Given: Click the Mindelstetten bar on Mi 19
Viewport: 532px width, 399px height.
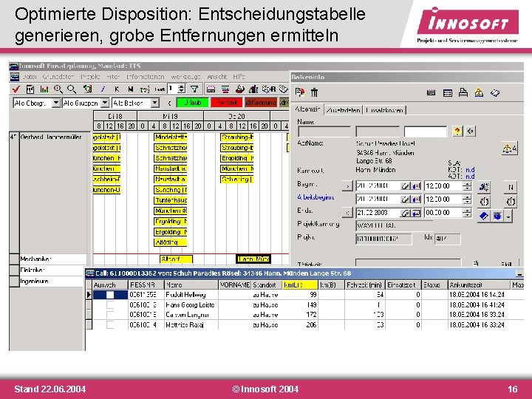Looking at the screenshot, I should pyautogui.click(x=171, y=137).
